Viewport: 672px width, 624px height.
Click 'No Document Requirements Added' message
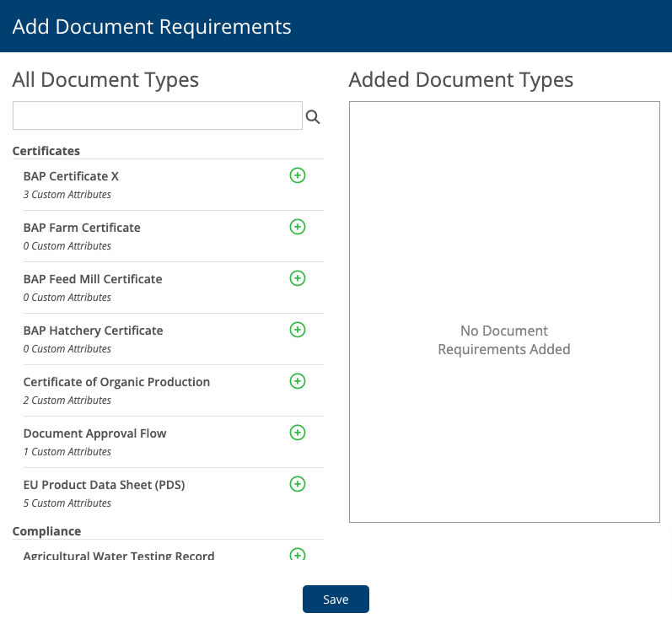(x=504, y=340)
